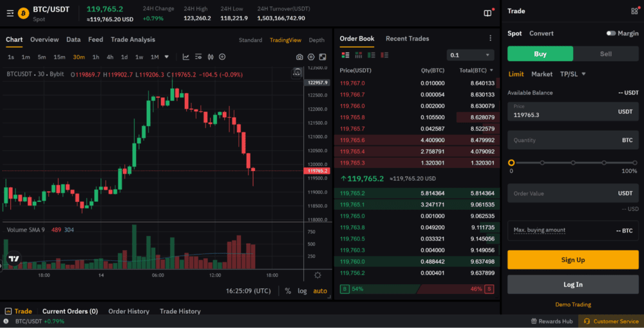The height and width of the screenshot is (328, 644).
Task: Switch the chart to Standard mode
Action: pos(251,40)
